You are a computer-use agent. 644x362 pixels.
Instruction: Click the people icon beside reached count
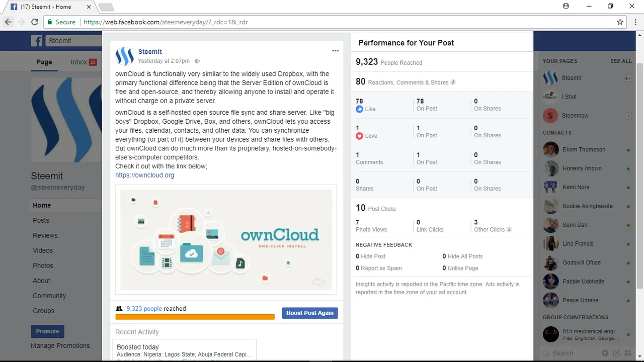click(119, 309)
